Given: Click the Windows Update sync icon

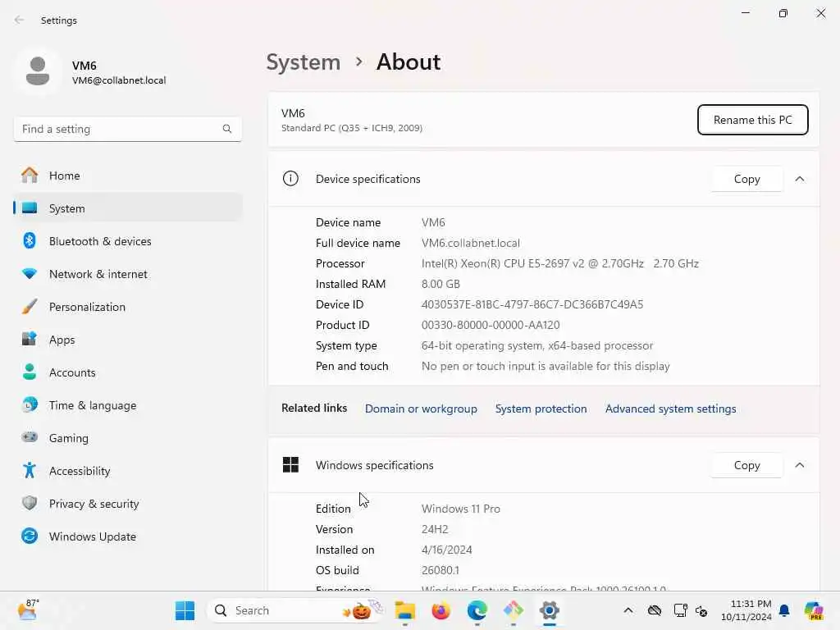Looking at the screenshot, I should click(30, 536).
